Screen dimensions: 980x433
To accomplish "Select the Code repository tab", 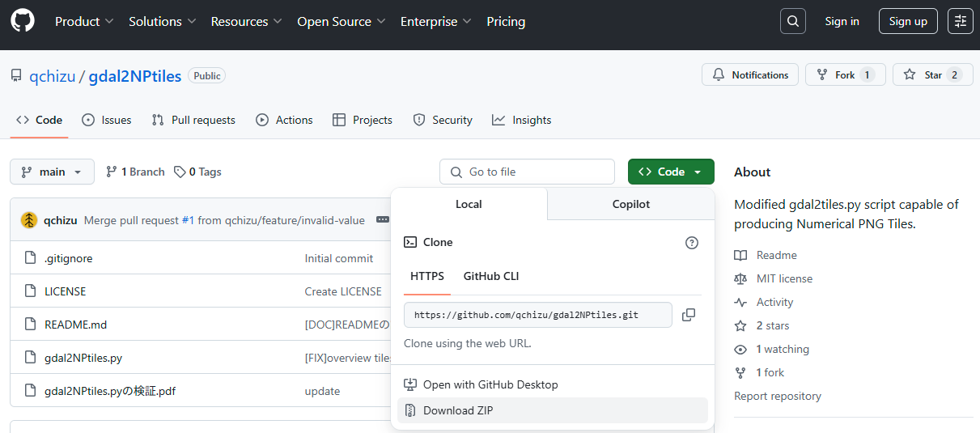I will point(40,120).
